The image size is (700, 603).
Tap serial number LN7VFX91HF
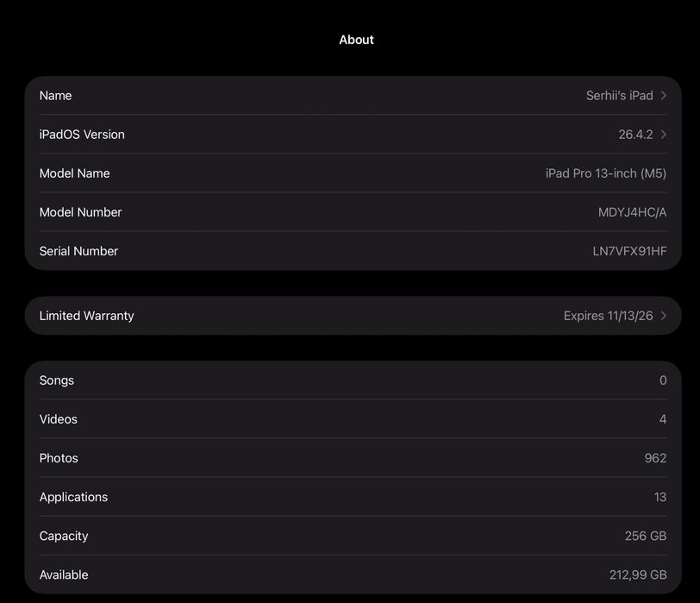point(629,251)
